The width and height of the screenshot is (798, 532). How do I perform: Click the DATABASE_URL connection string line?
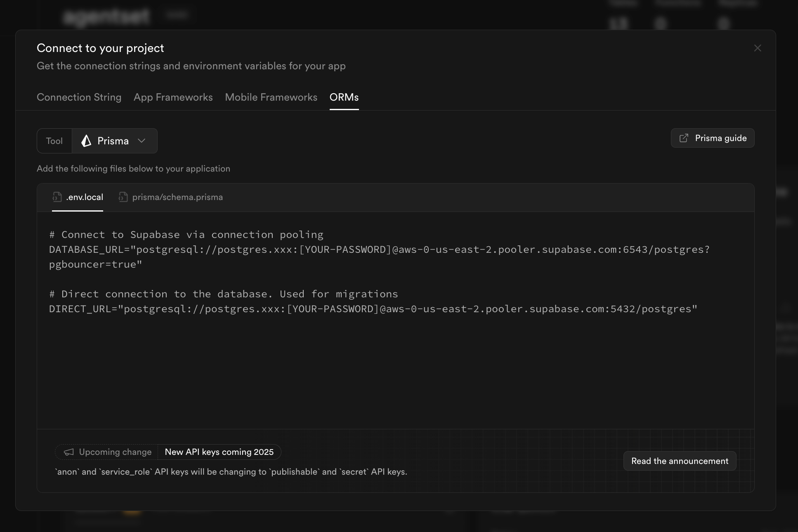pos(379,250)
